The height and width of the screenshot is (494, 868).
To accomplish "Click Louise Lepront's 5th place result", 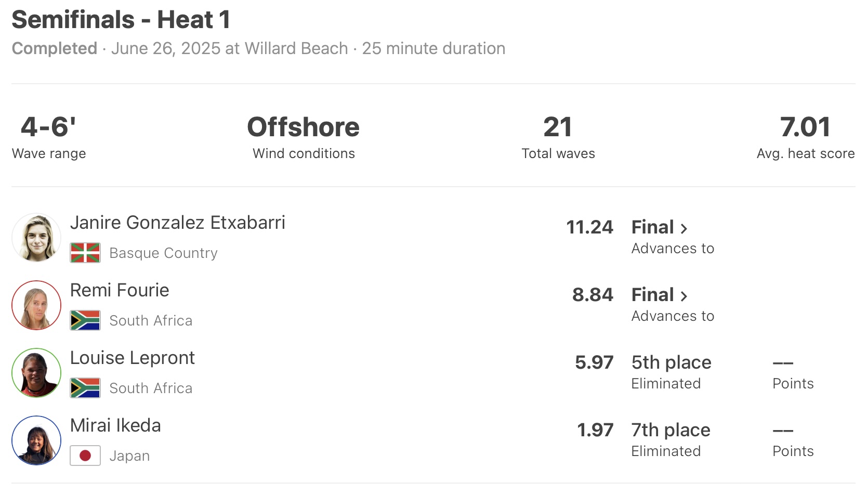I will pyautogui.click(x=671, y=362).
